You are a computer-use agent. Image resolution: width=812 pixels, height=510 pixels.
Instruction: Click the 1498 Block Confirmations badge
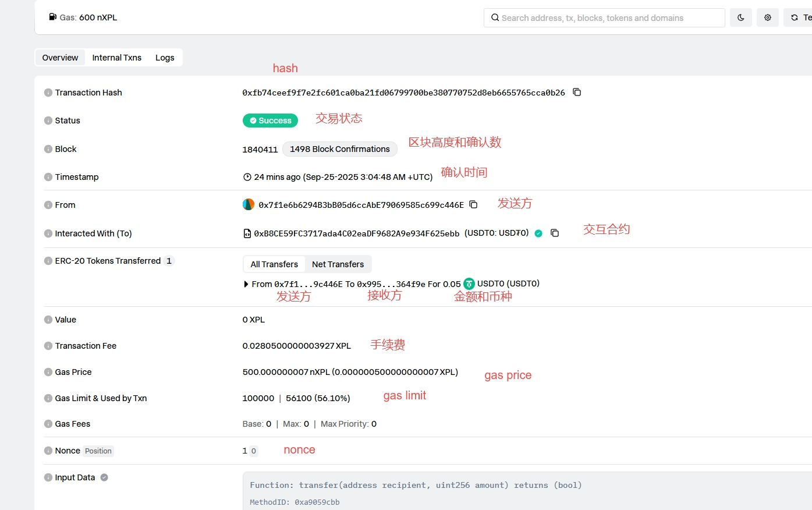pyautogui.click(x=340, y=149)
